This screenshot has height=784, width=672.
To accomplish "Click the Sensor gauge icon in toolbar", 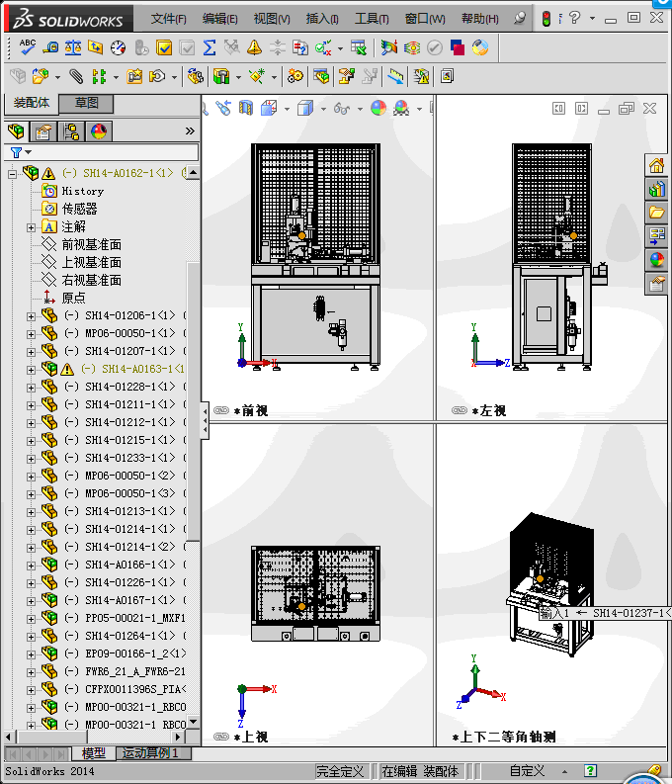I will (118, 47).
